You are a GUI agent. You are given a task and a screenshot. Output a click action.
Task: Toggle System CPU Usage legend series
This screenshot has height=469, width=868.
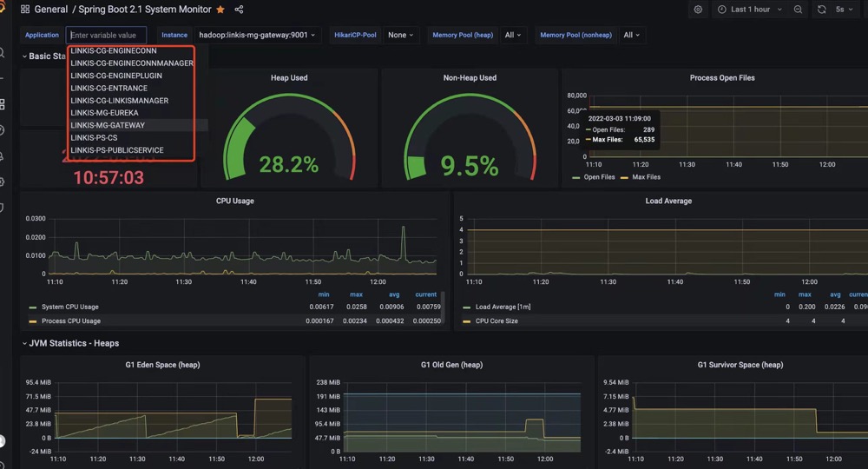[70, 307]
